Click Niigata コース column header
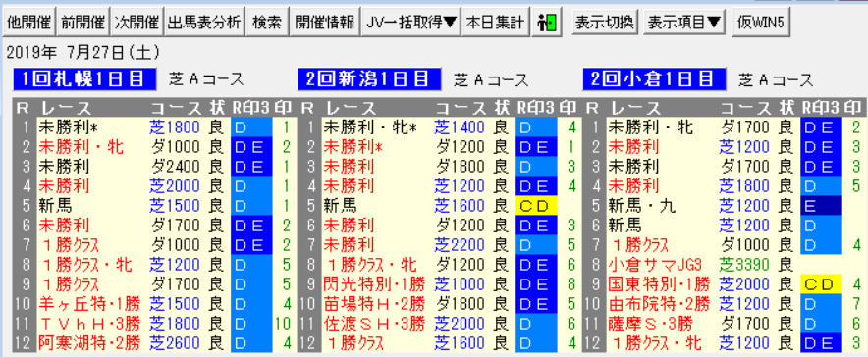Viewport: 868px width, 357px height. tap(460, 108)
